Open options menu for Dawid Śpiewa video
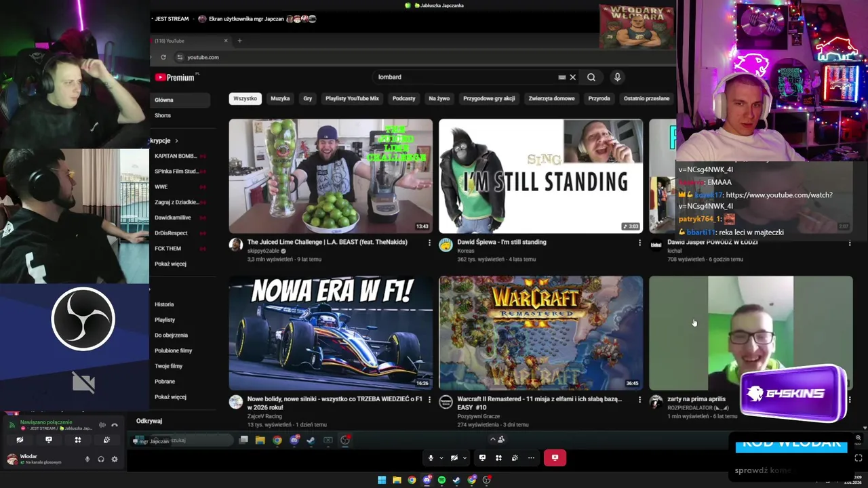The height and width of the screenshot is (488, 868). pos(639,243)
